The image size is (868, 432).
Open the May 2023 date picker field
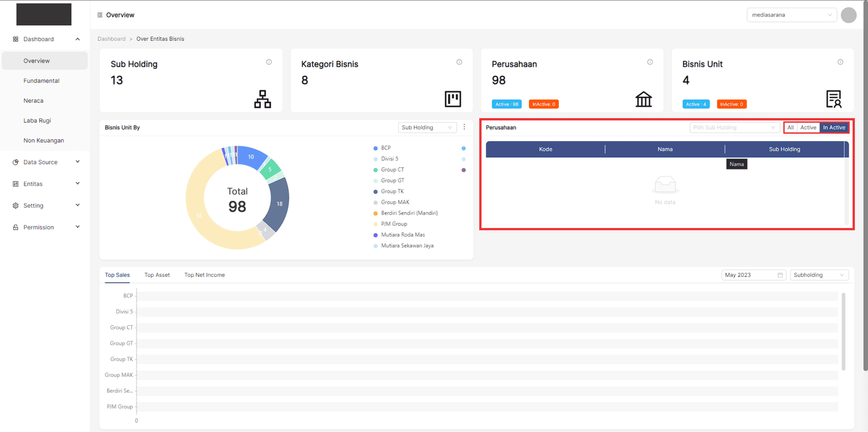pos(753,275)
